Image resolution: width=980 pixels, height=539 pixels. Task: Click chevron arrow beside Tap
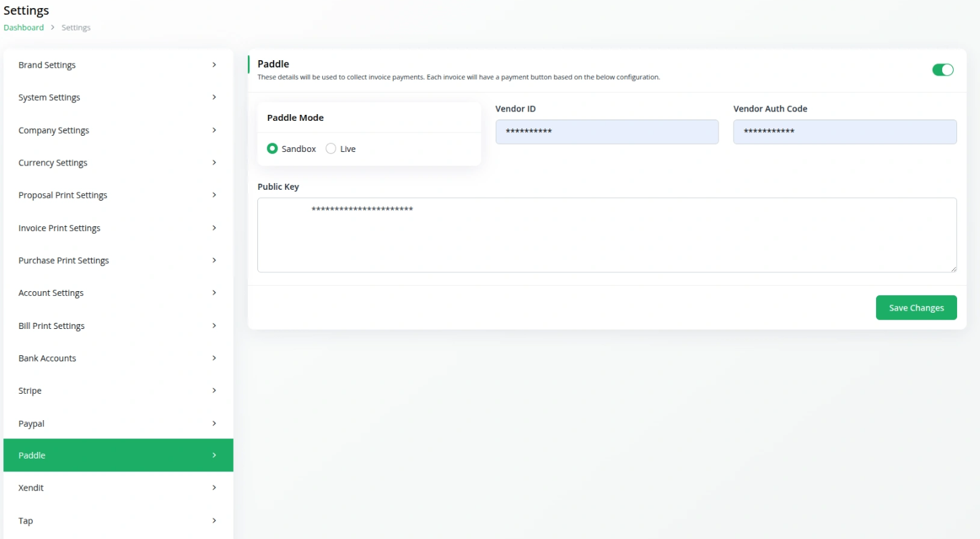point(214,520)
